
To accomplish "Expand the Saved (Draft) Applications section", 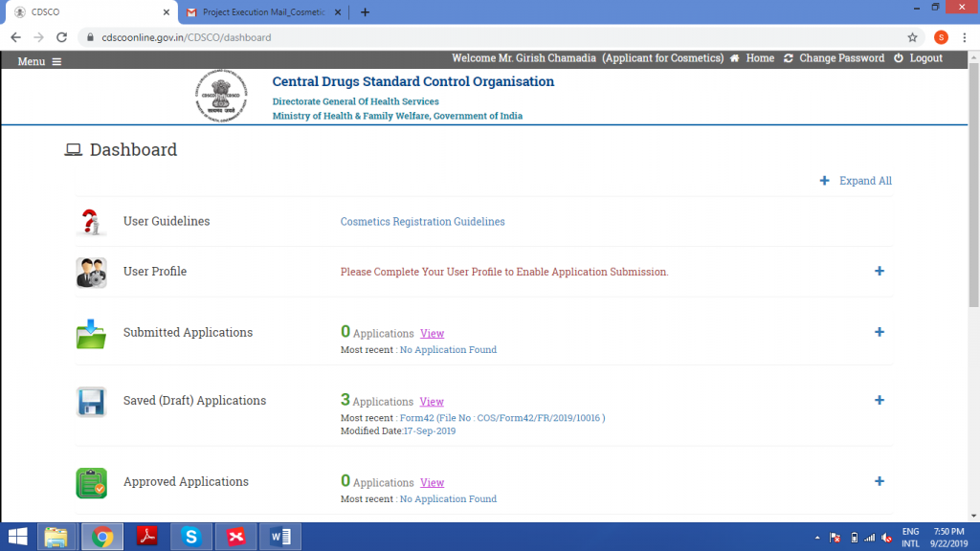I will click(880, 400).
